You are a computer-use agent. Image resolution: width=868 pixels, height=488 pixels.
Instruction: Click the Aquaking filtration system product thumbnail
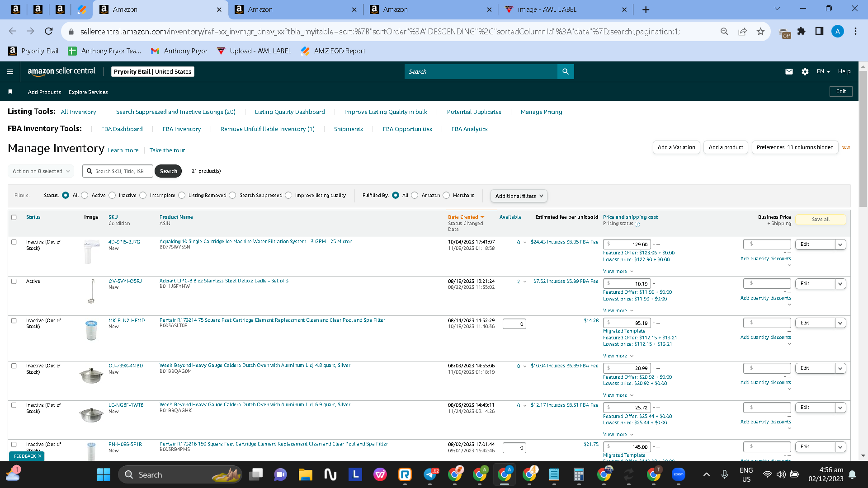tap(91, 252)
